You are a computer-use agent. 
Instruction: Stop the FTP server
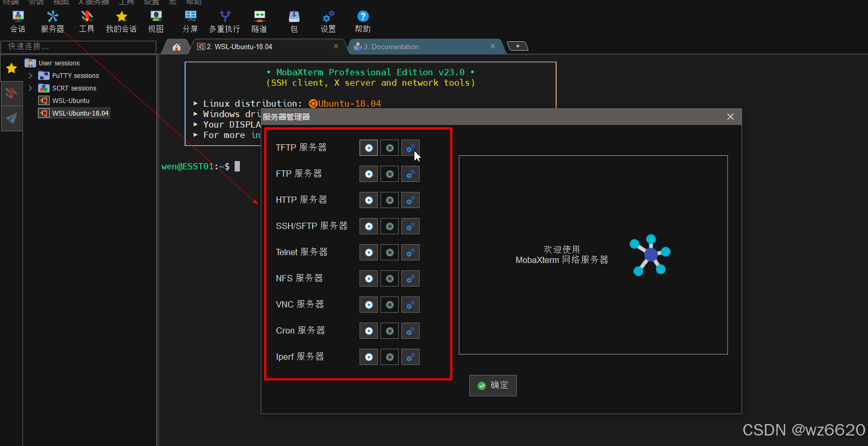pyautogui.click(x=389, y=174)
